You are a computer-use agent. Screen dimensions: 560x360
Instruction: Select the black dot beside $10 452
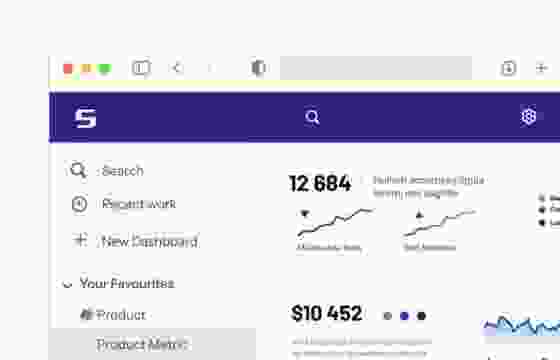(x=421, y=316)
